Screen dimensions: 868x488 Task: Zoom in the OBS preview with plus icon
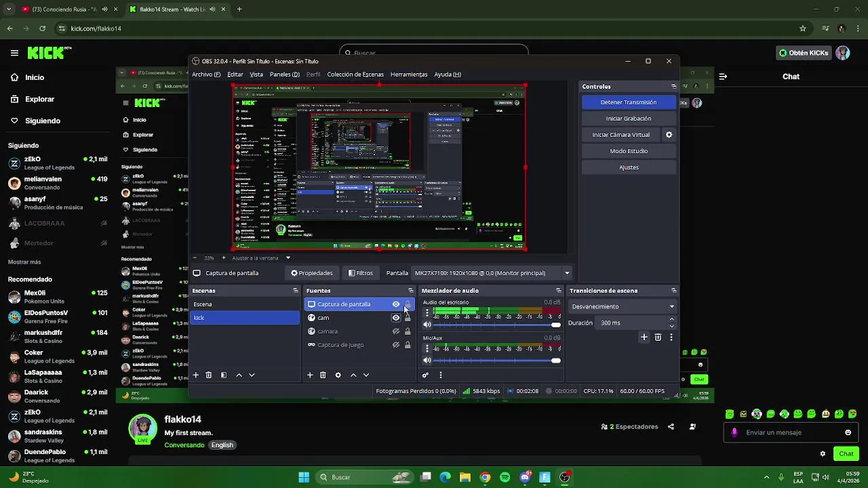pyautogui.click(x=224, y=258)
